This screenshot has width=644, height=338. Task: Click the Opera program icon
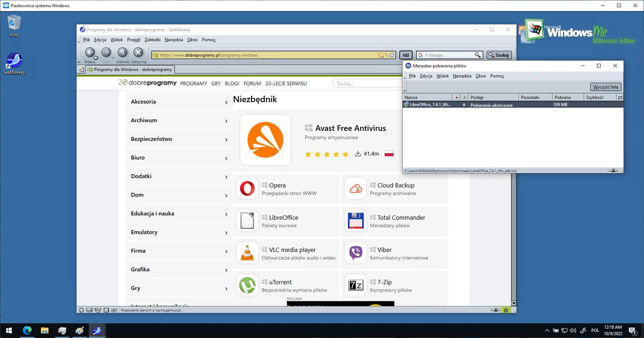point(247,189)
